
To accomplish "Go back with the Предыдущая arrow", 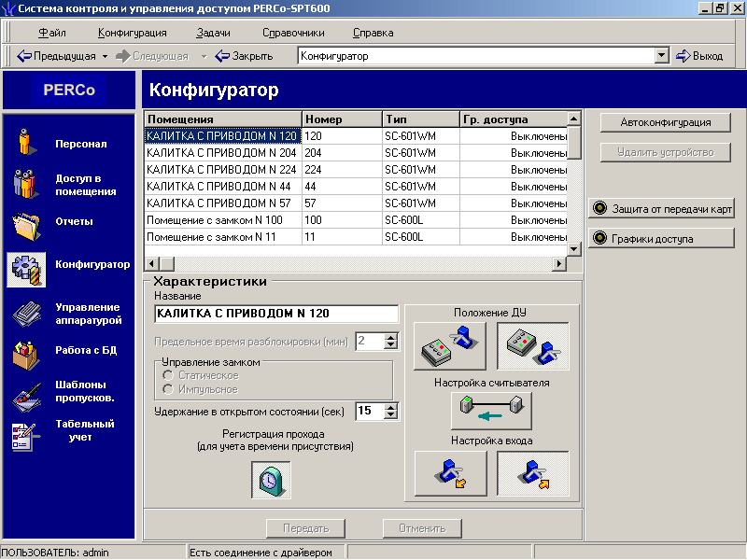I will tap(56, 56).
